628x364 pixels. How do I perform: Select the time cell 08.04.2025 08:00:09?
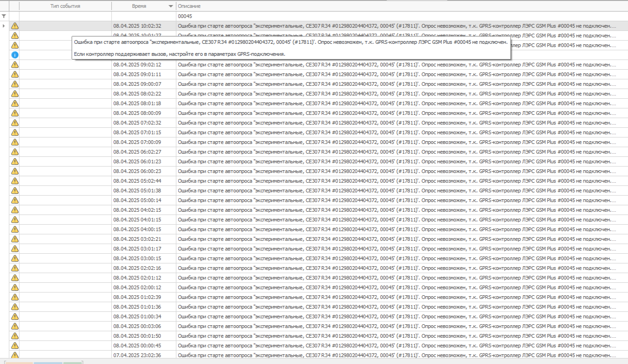144,113
